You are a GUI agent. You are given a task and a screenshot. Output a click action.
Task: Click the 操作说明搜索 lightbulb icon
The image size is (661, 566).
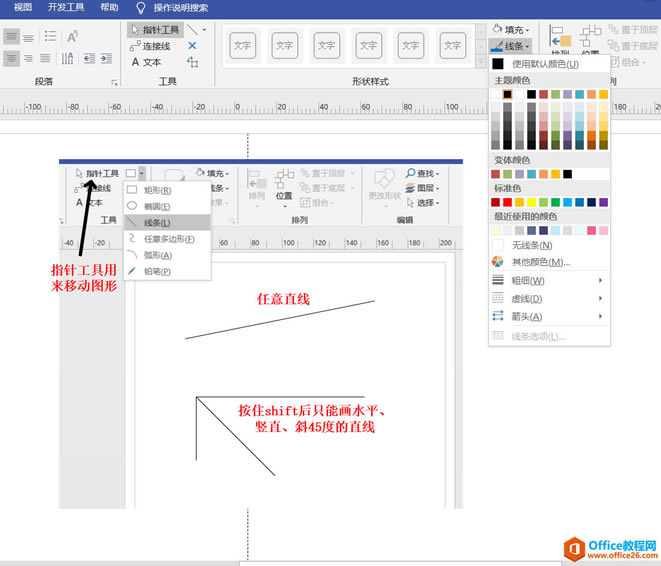141,7
